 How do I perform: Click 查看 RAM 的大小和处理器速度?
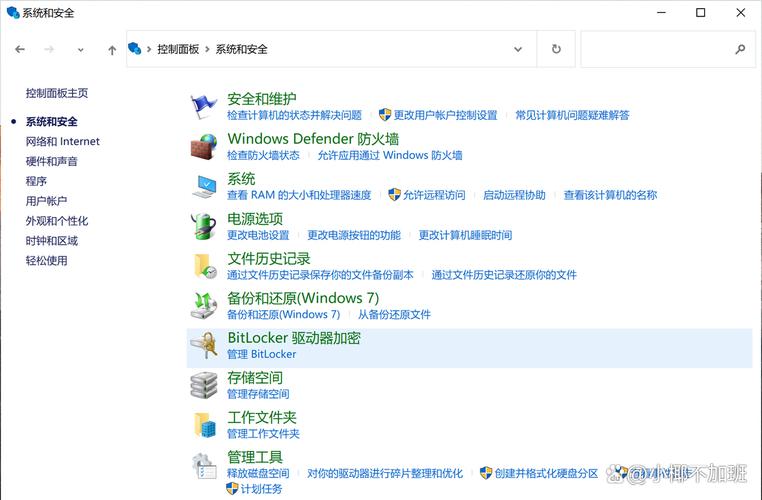[x=299, y=195]
